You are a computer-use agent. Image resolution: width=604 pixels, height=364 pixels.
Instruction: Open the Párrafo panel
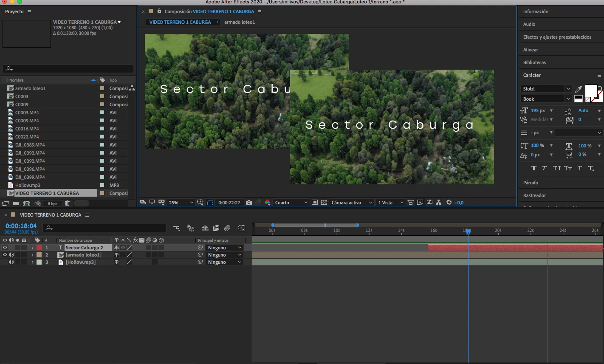(531, 183)
